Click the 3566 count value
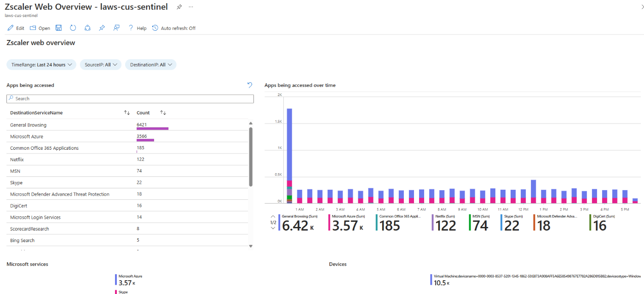644x294 pixels. (142, 136)
